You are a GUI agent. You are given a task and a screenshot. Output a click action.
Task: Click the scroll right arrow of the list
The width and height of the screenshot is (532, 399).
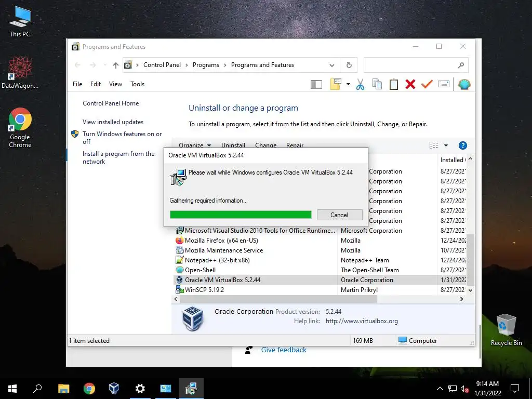point(461,299)
